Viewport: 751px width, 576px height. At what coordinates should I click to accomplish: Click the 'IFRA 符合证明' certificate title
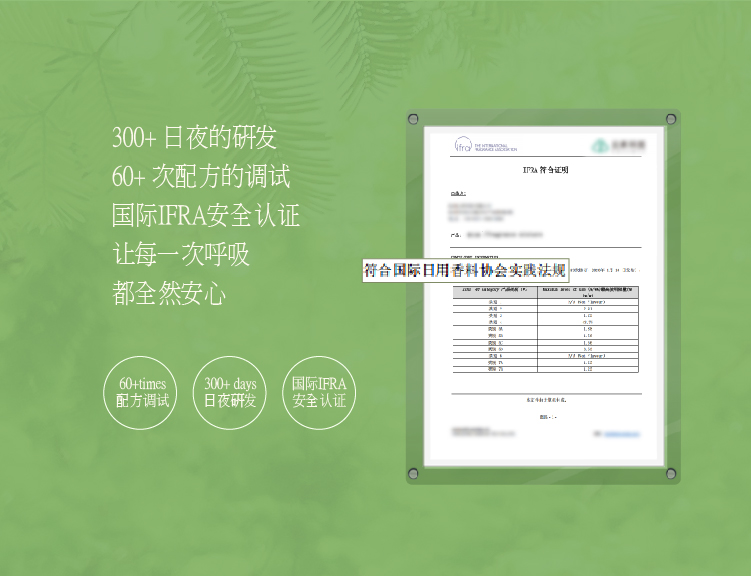click(x=546, y=170)
